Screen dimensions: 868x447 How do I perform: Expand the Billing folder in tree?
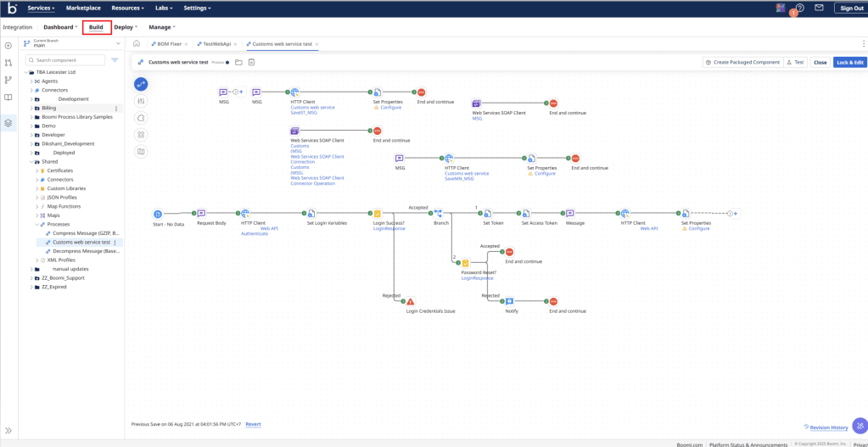pos(32,109)
